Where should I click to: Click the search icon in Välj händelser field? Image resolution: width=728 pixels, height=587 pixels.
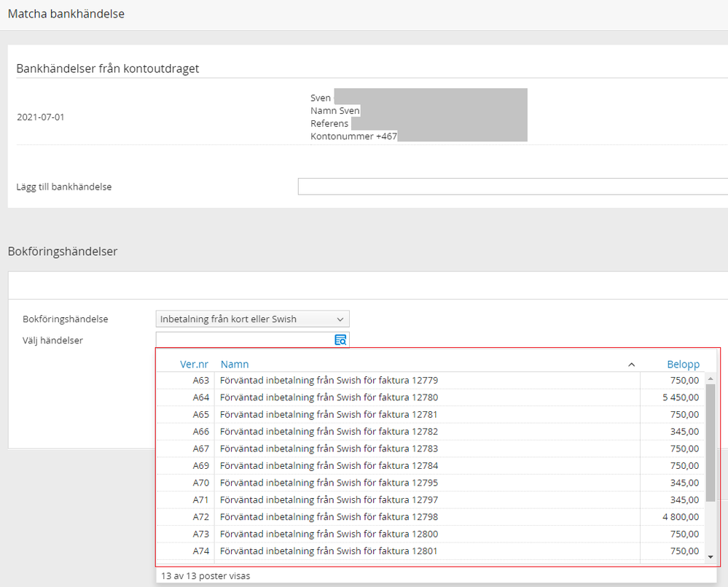pos(340,340)
